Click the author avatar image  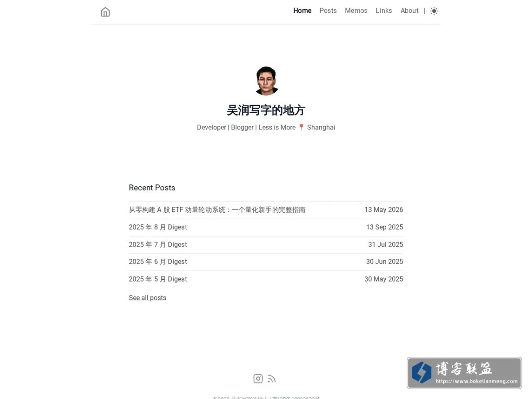click(x=266, y=81)
